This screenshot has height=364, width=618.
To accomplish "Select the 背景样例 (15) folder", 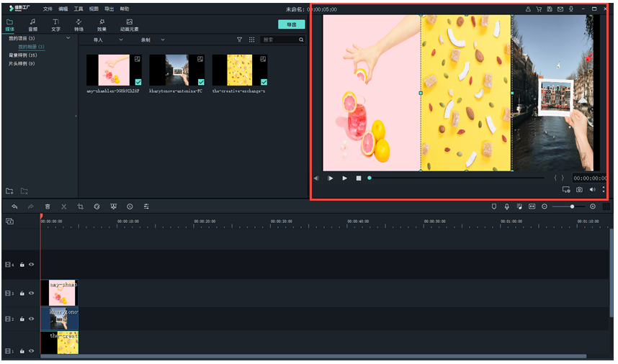I will coord(22,55).
